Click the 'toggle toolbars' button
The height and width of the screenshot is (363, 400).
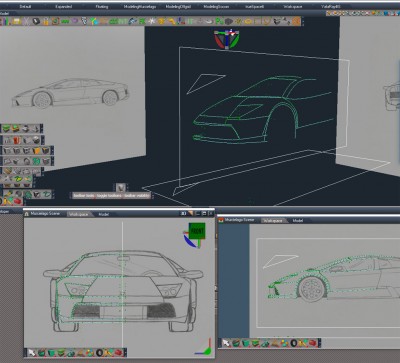click(109, 196)
